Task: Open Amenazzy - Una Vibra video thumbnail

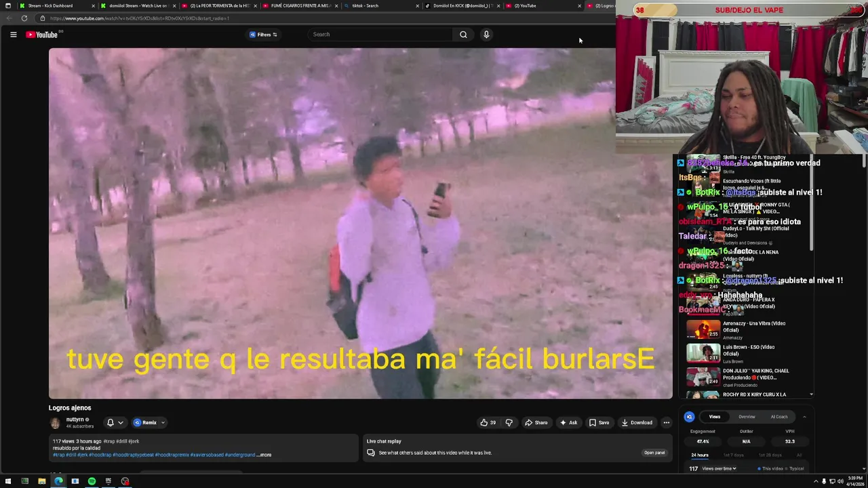Action: click(703, 329)
